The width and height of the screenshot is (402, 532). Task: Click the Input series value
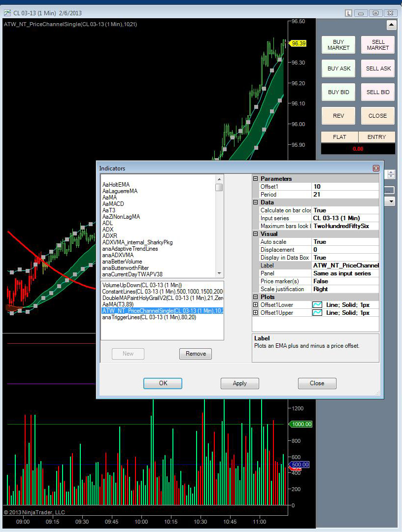click(345, 218)
